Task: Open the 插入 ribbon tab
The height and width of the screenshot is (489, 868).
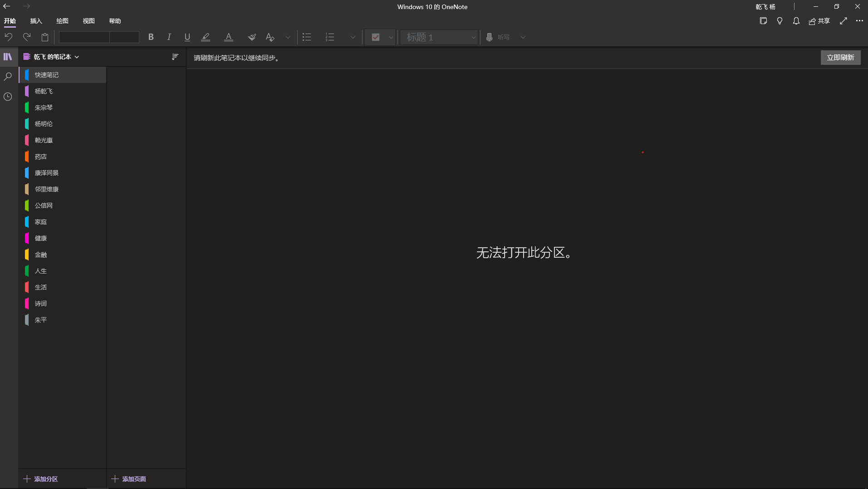Action: click(36, 21)
